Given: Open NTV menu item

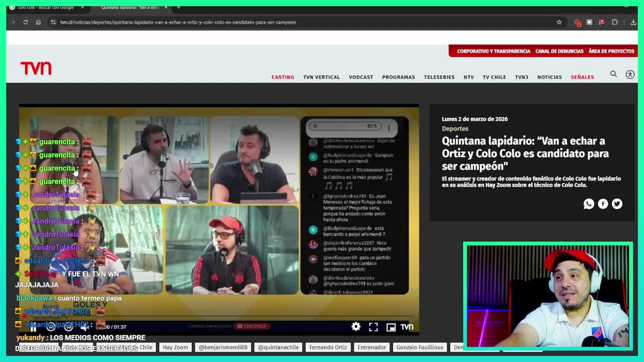Looking at the screenshot, I should 468,77.
